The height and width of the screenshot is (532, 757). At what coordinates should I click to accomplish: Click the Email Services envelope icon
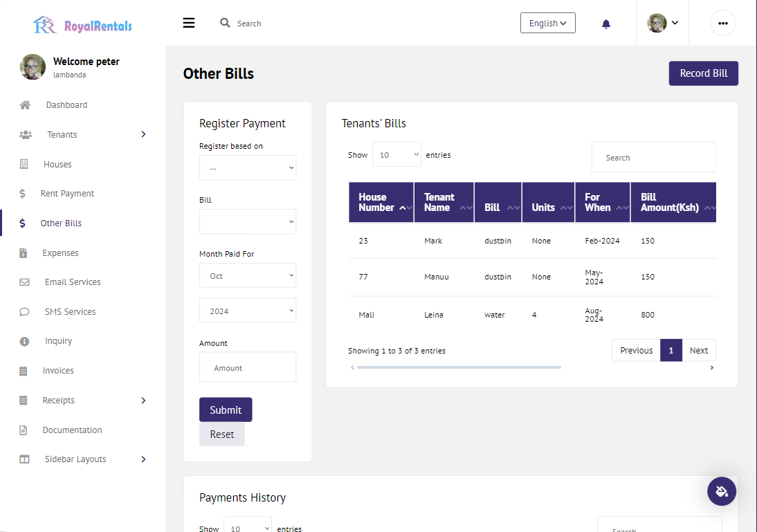point(25,282)
